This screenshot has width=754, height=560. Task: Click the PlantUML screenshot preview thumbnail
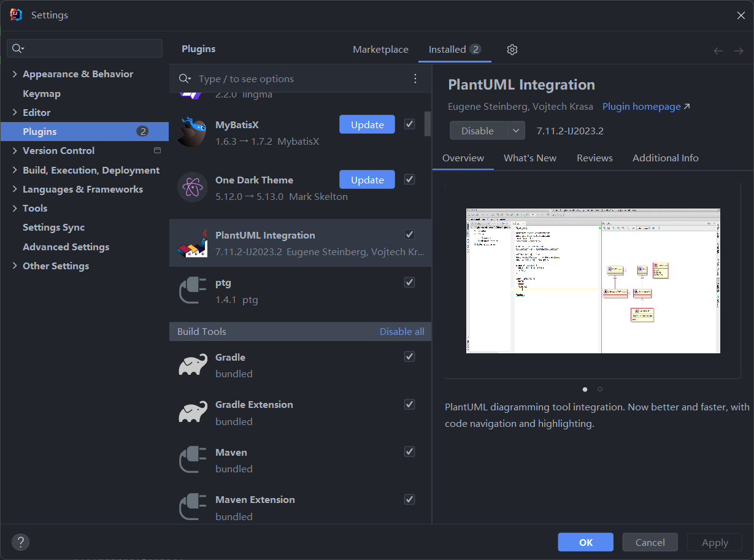click(593, 281)
